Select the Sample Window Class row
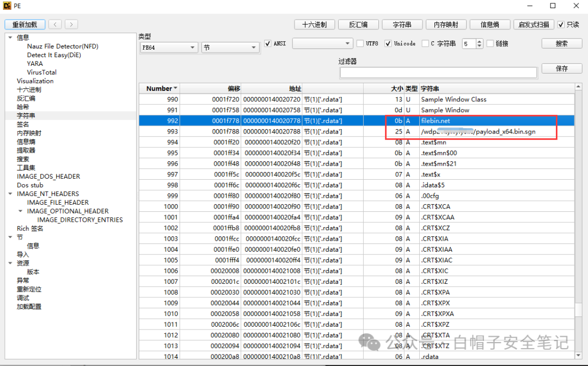 coord(357,99)
